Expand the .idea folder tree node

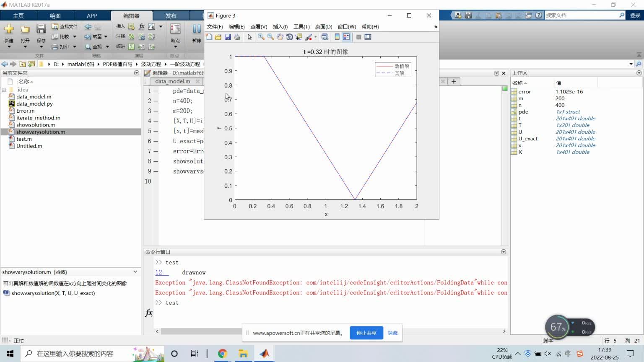tap(4, 90)
